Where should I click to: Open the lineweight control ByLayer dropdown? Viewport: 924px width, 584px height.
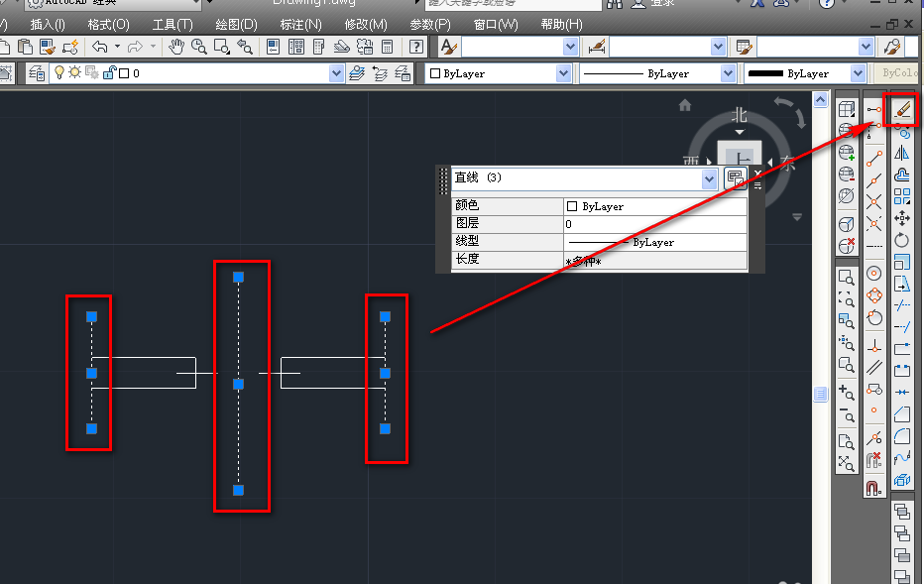click(858, 73)
